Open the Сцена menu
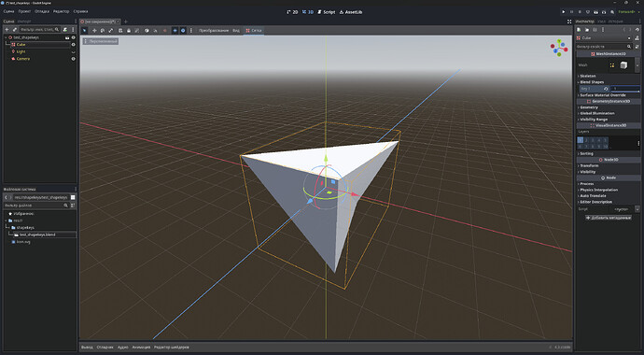 [8, 11]
